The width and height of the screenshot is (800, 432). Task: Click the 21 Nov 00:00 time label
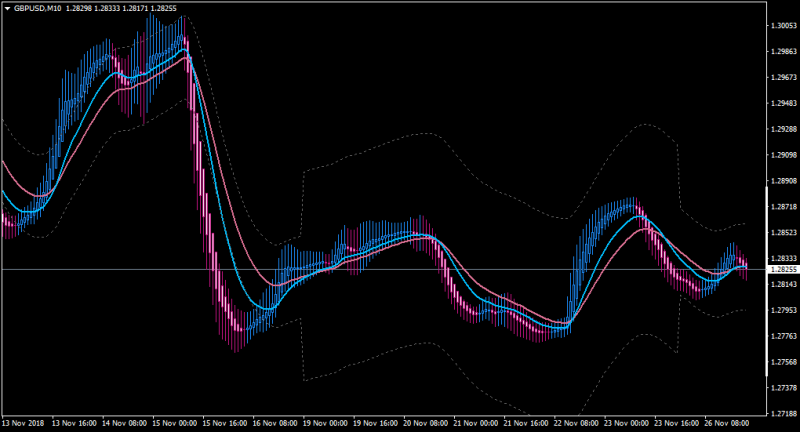tap(476, 423)
